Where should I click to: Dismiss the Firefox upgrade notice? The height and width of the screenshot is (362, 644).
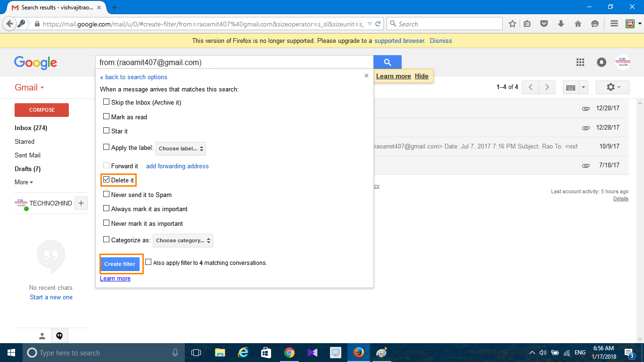441,41
